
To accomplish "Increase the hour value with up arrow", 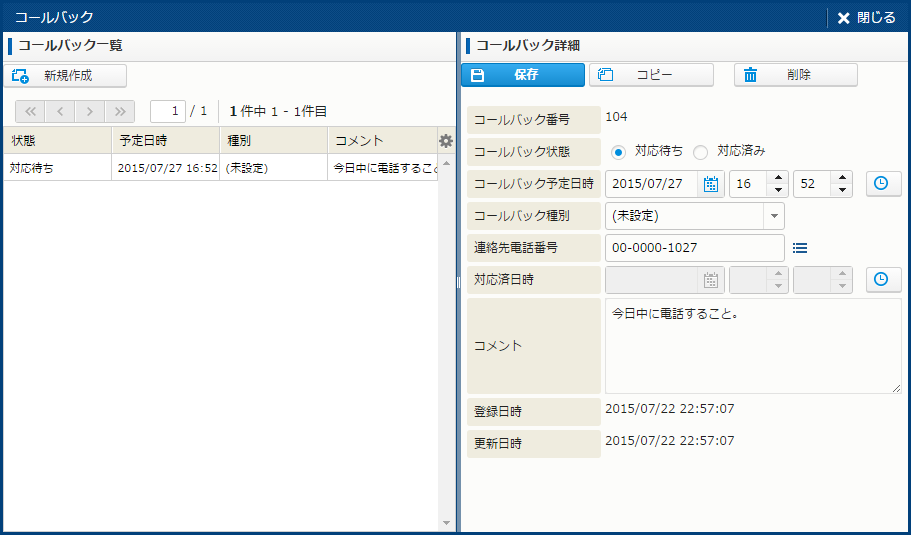I will pyautogui.click(x=777, y=178).
